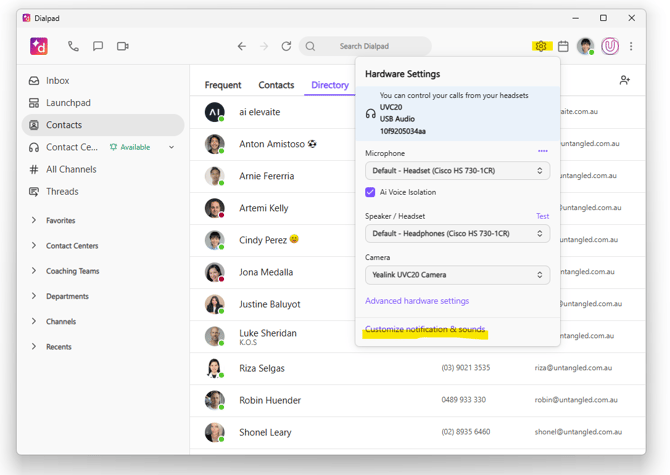
Task: Click the Contact Center headset icon
Action: coord(34,147)
